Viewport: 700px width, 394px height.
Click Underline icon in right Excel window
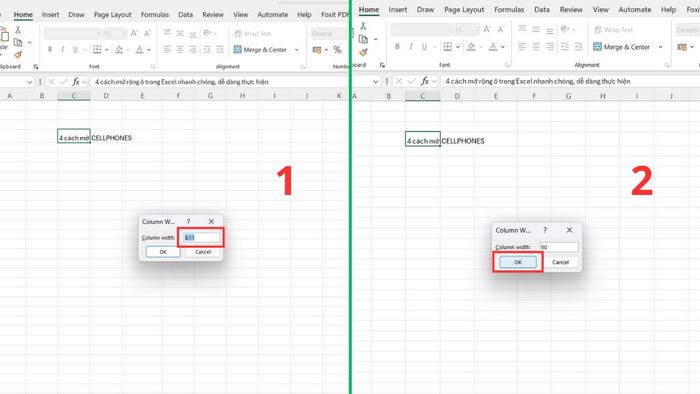tap(424, 46)
